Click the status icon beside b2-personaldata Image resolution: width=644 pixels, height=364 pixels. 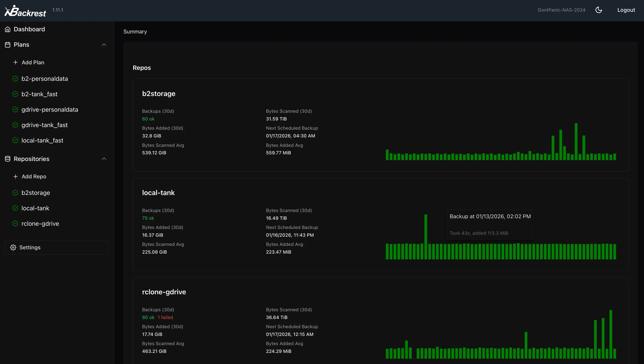pyautogui.click(x=15, y=79)
